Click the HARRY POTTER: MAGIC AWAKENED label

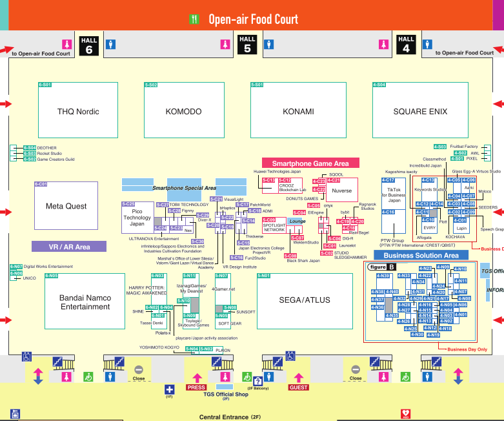point(146,290)
